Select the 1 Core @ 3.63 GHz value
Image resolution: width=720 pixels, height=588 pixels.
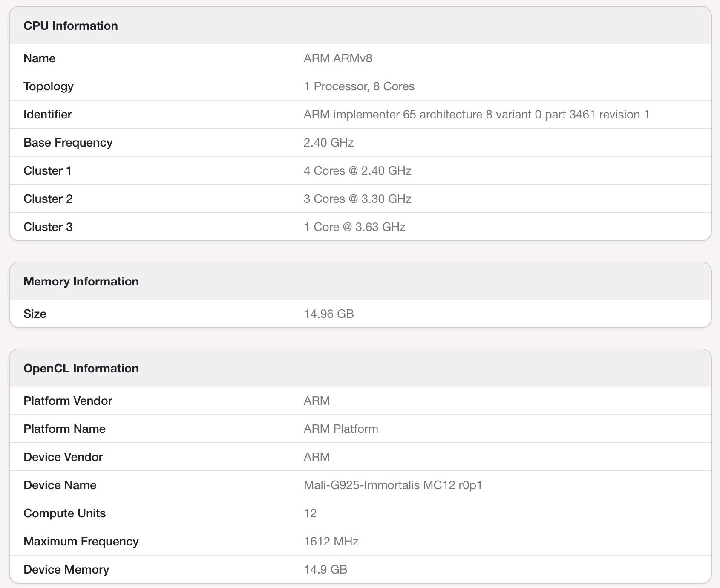(x=354, y=227)
